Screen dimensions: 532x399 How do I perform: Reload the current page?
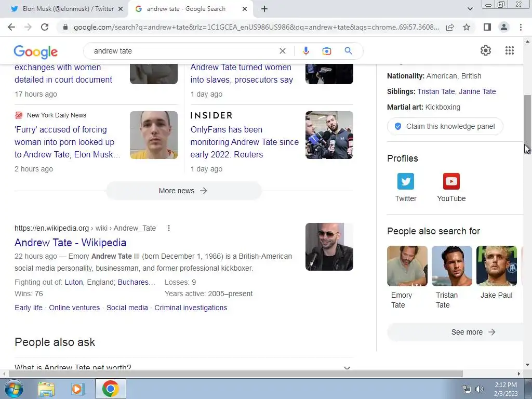[45, 27]
